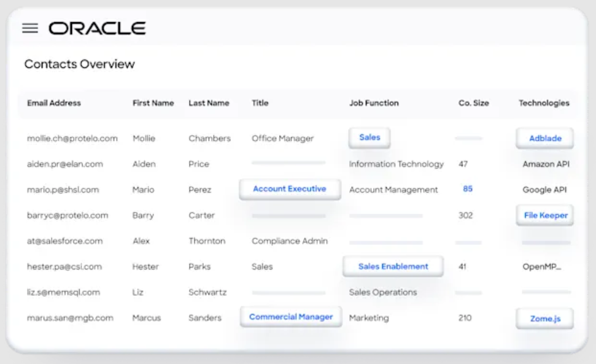The height and width of the screenshot is (364, 596).
Task: Click last name Perez
Action: pyautogui.click(x=200, y=190)
